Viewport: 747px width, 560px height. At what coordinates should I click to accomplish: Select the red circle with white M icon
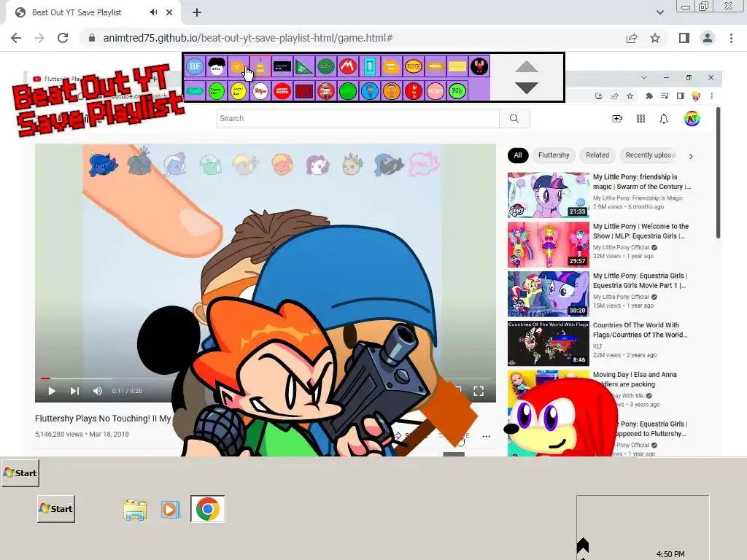click(348, 66)
